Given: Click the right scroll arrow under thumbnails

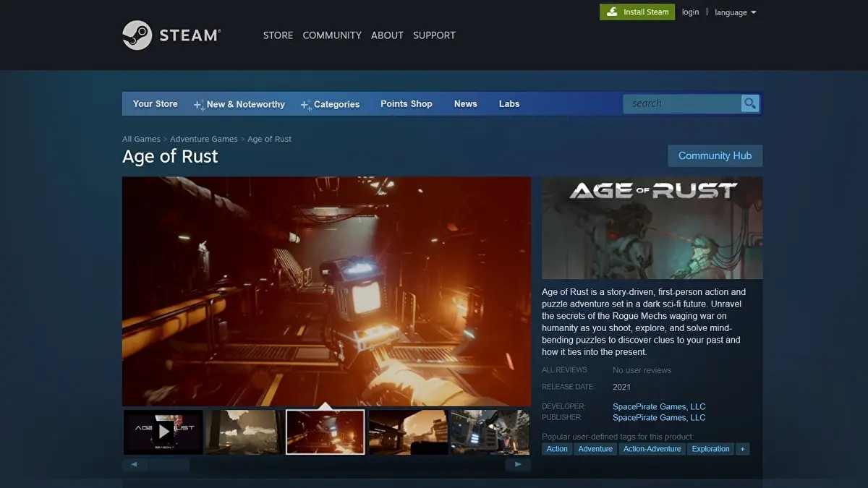Looking at the screenshot, I should pyautogui.click(x=518, y=465).
